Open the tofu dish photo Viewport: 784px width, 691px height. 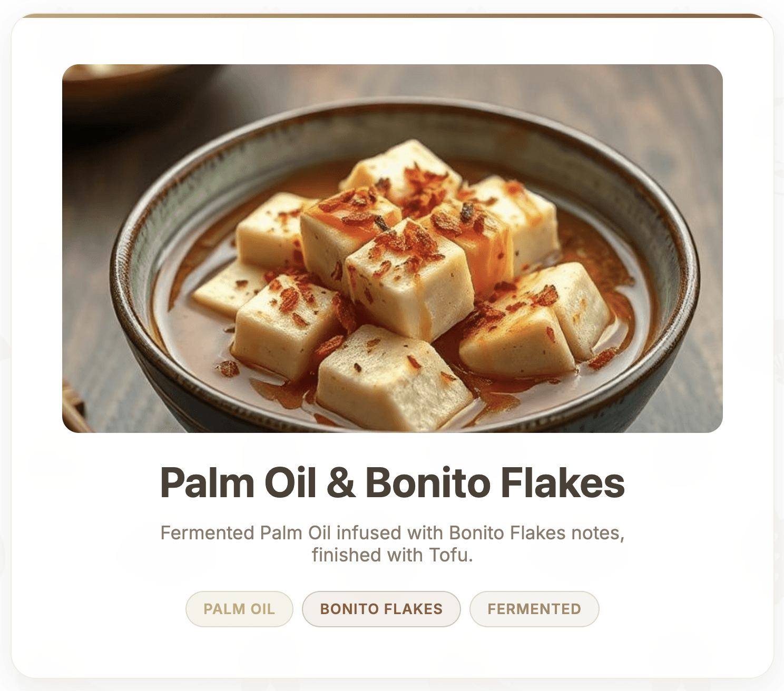click(x=393, y=249)
